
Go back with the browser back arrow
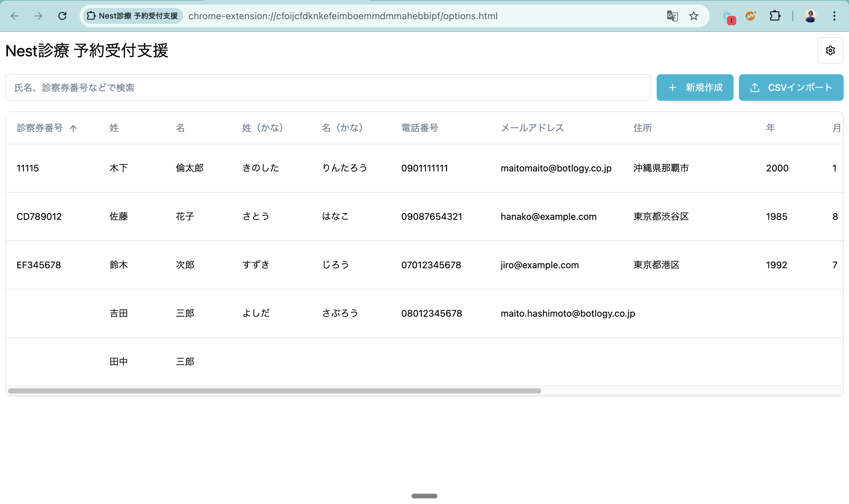pos(15,16)
